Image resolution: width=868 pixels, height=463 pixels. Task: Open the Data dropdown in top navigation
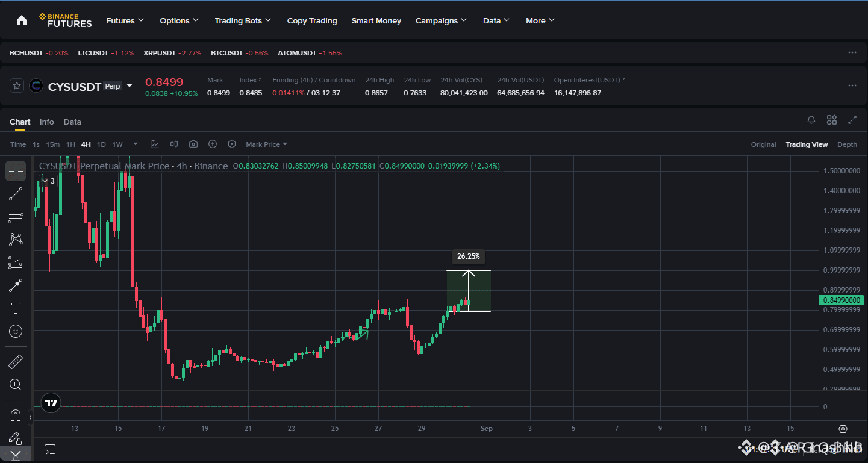point(496,20)
